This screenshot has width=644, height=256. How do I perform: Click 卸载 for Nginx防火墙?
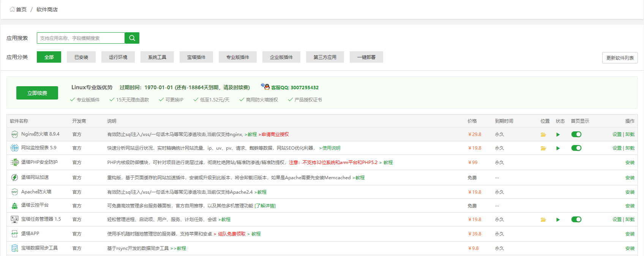[x=630, y=134]
